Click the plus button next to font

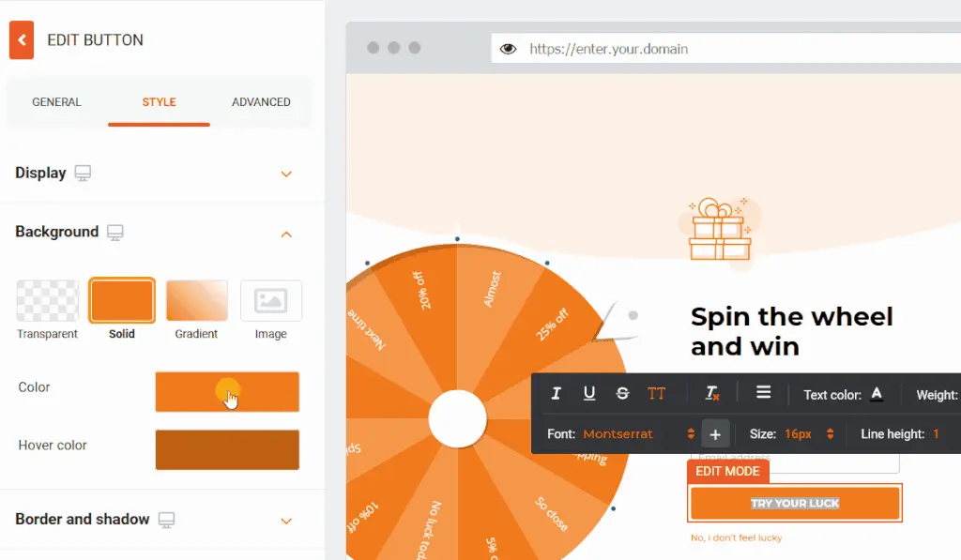(x=715, y=434)
